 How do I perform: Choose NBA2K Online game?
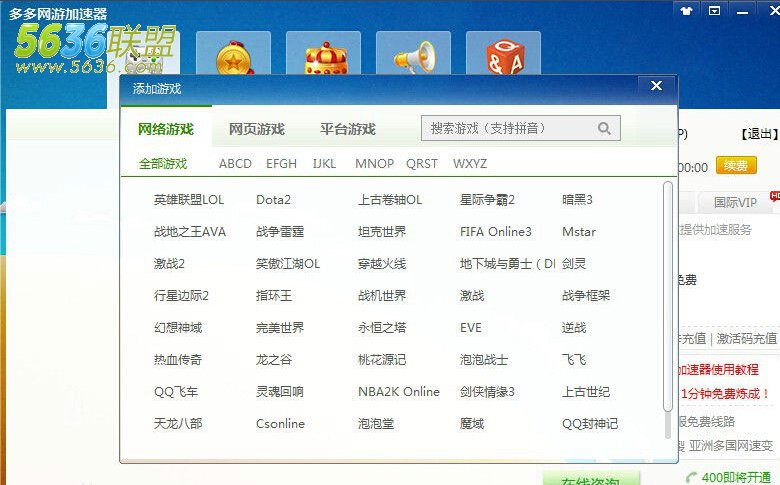click(398, 392)
